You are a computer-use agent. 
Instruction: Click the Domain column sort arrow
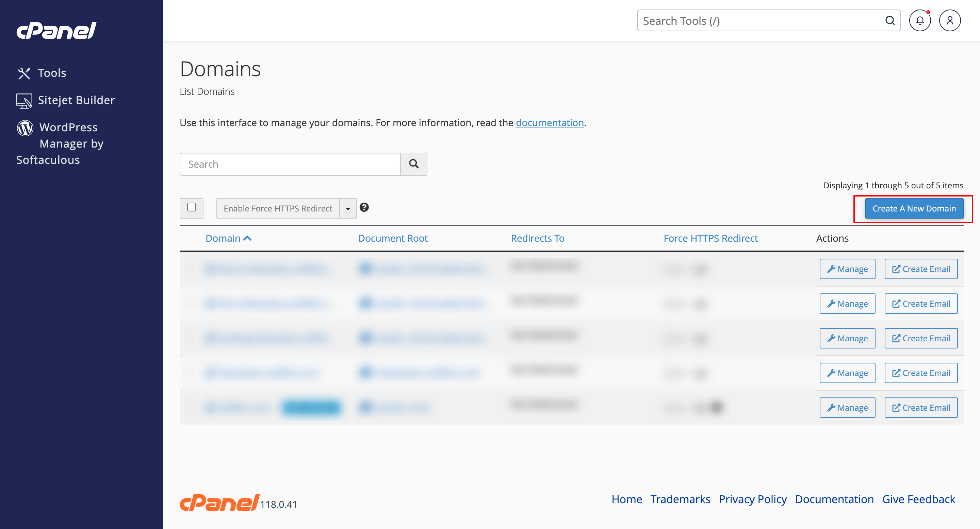[247, 238]
